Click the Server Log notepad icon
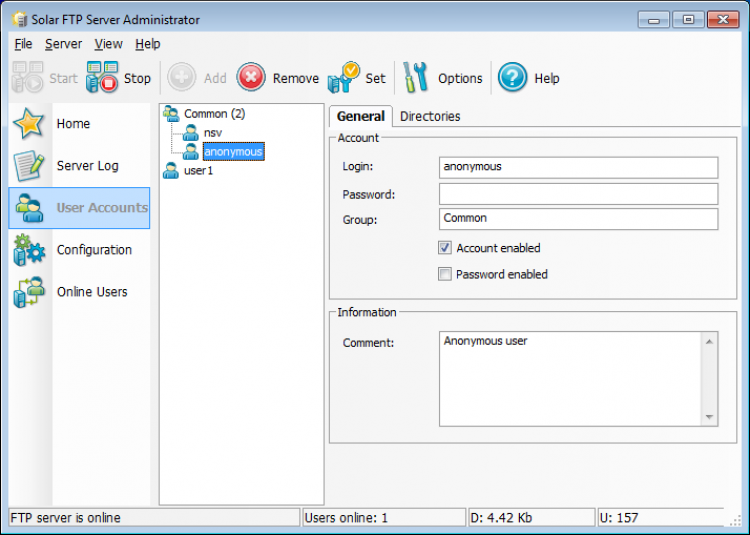Image resolution: width=750 pixels, height=535 pixels. (x=29, y=165)
